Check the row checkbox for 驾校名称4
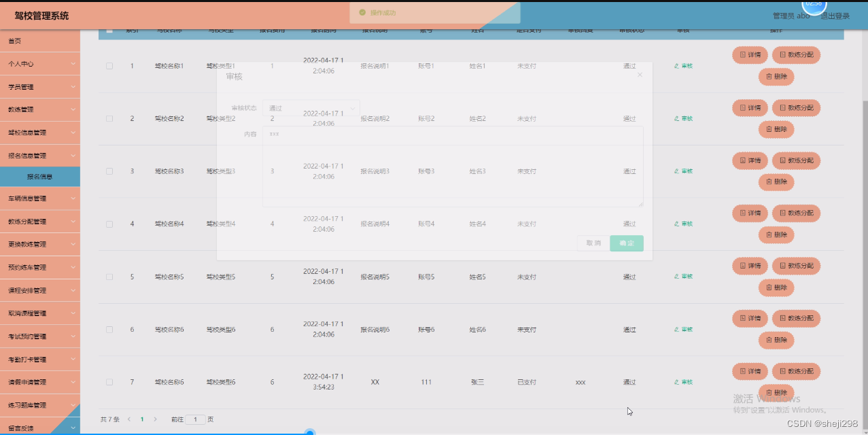 click(x=109, y=223)
